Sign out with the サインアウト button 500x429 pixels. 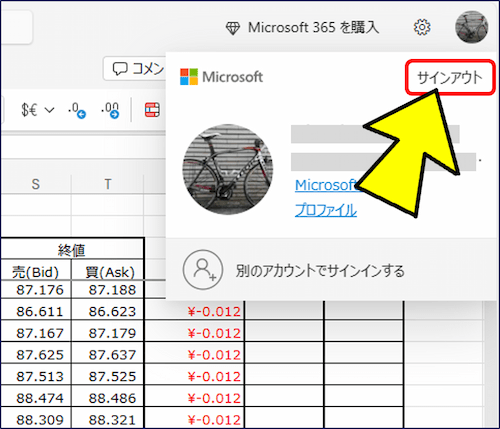450,77
